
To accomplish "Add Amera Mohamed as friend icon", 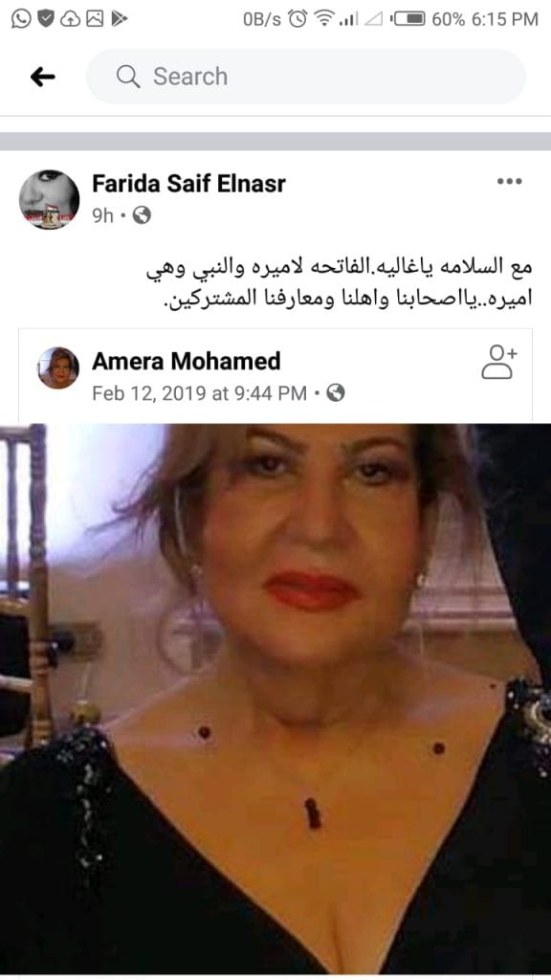I will tap(499, 361).
